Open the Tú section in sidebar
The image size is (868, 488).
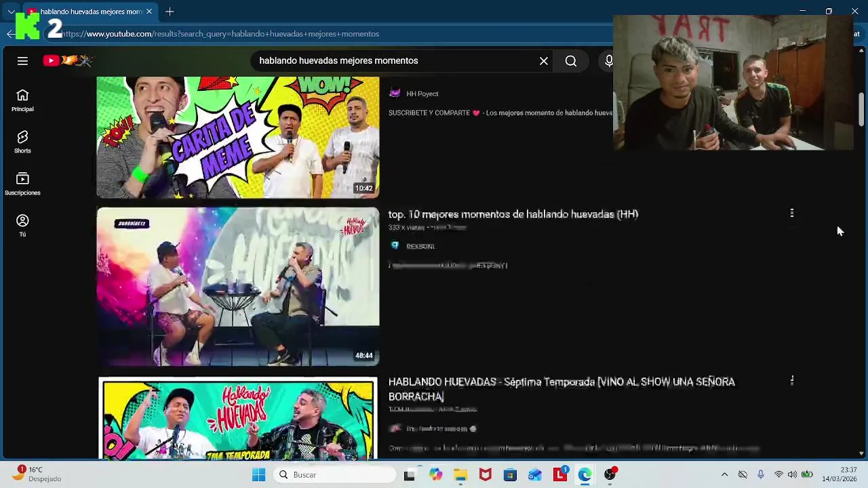[x=22, y=226]
